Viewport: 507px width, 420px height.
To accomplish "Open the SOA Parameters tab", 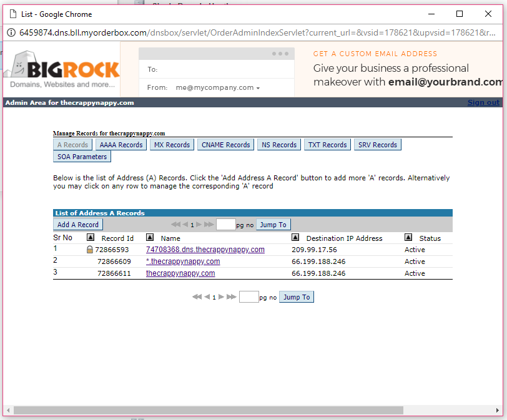I will pyautogui.click(x=82, y=157).
